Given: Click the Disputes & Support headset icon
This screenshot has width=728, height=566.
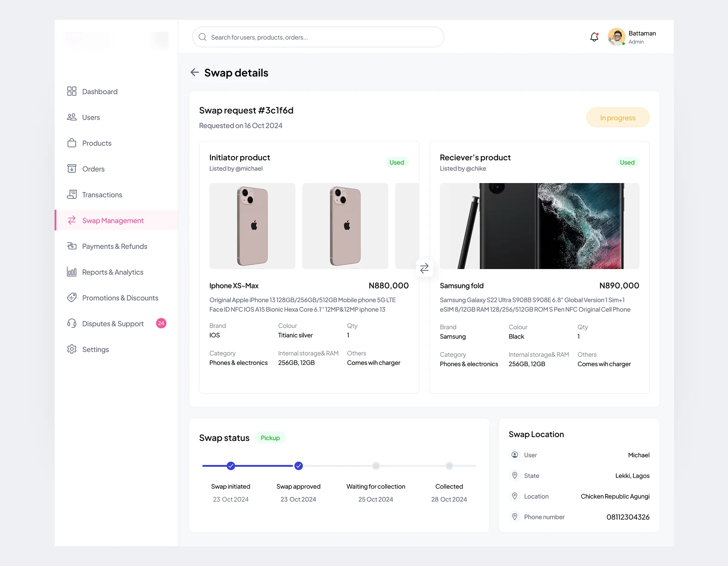Looking at the screenshot, I should coord(72,323).
